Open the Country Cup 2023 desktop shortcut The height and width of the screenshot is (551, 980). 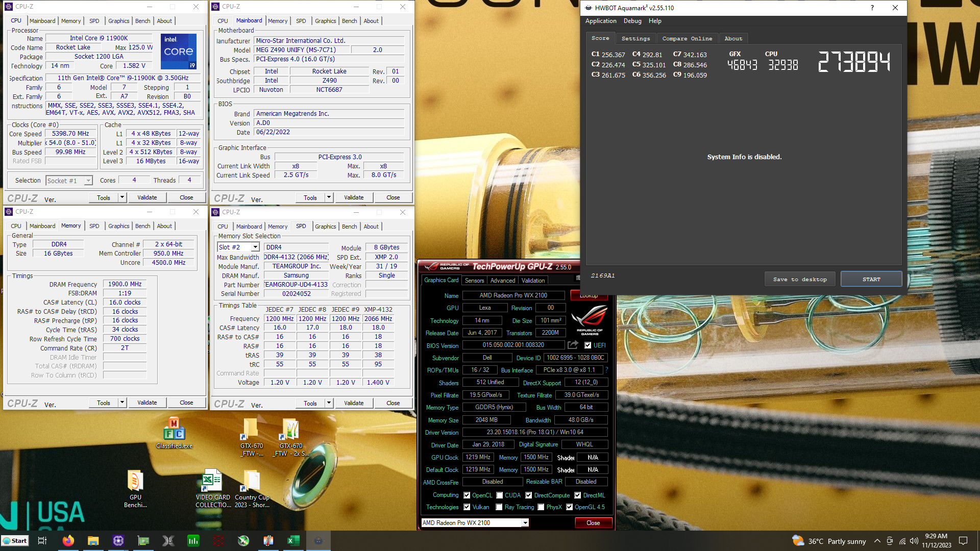(x=252, y=489)
